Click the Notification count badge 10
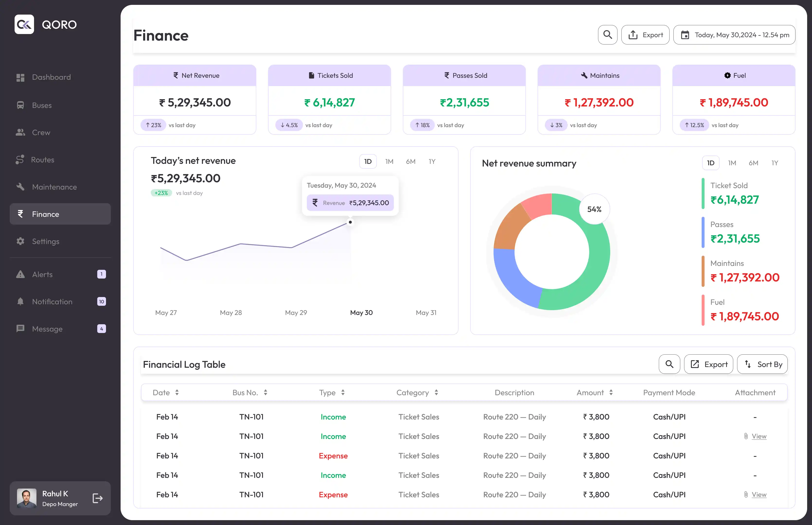Viewport: 812px width, 525px height. tap(102, 302)
